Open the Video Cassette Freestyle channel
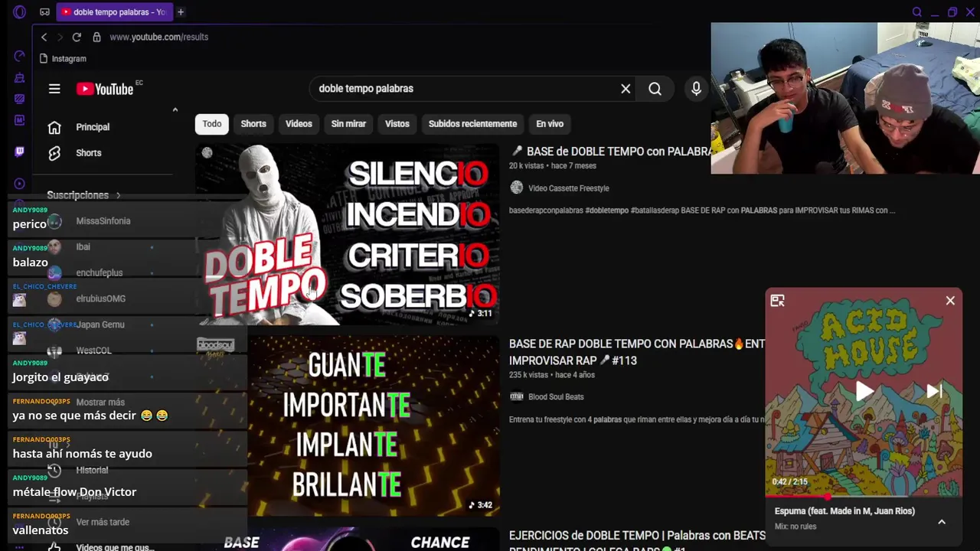The image size is (980, 551). click(x=568, y=188)
